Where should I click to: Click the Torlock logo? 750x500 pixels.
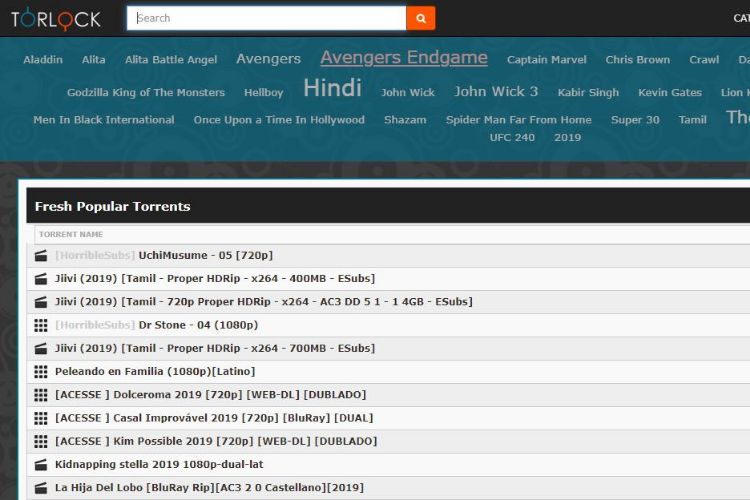(55, 19)
